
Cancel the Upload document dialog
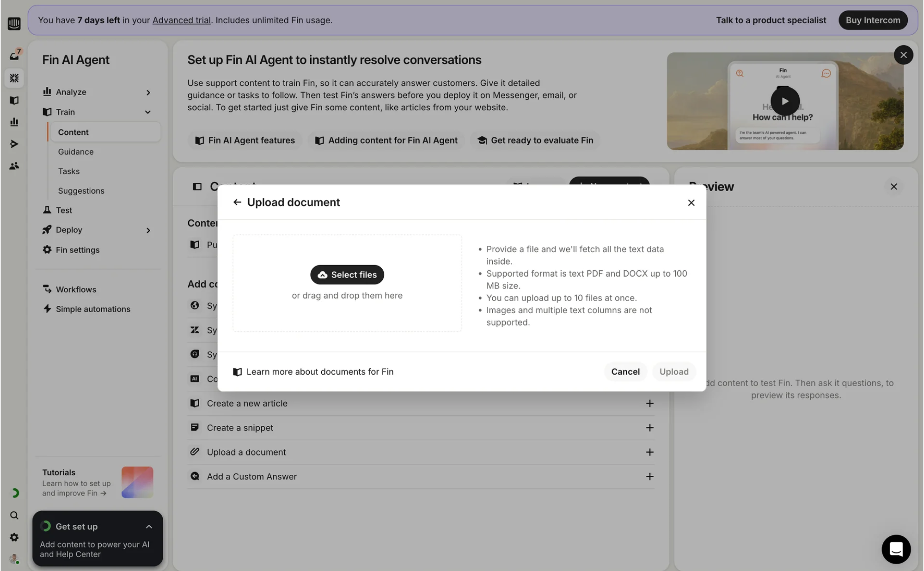click(625, 371)
